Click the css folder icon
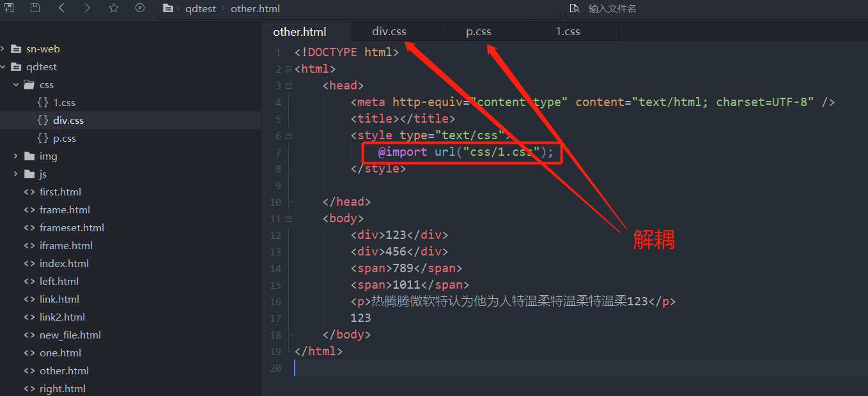The image size is (868, 396). [29, 85]
